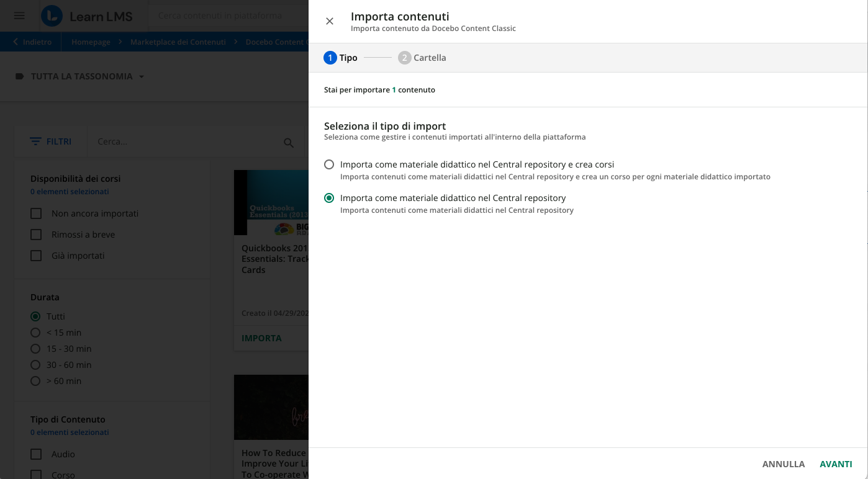868x479 pixels.
Task: Click 0 elementi selezionati under Disponibilità dei corsi
Action: point(70,192)
